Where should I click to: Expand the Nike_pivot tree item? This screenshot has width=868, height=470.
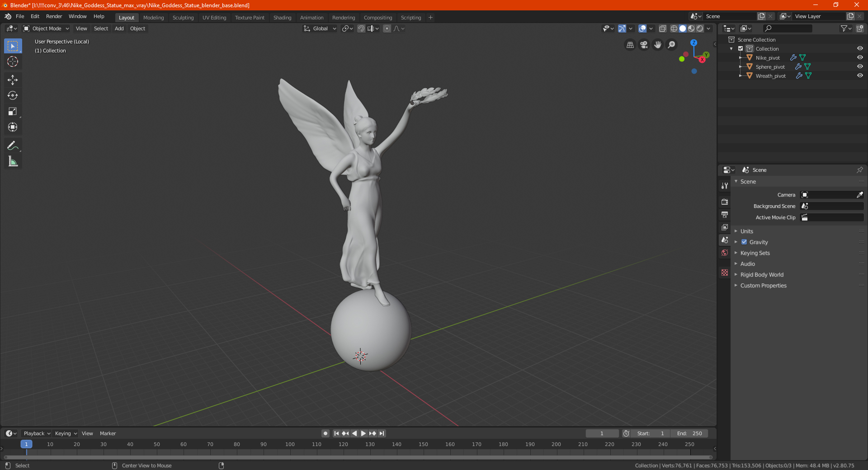coord(741,58)
